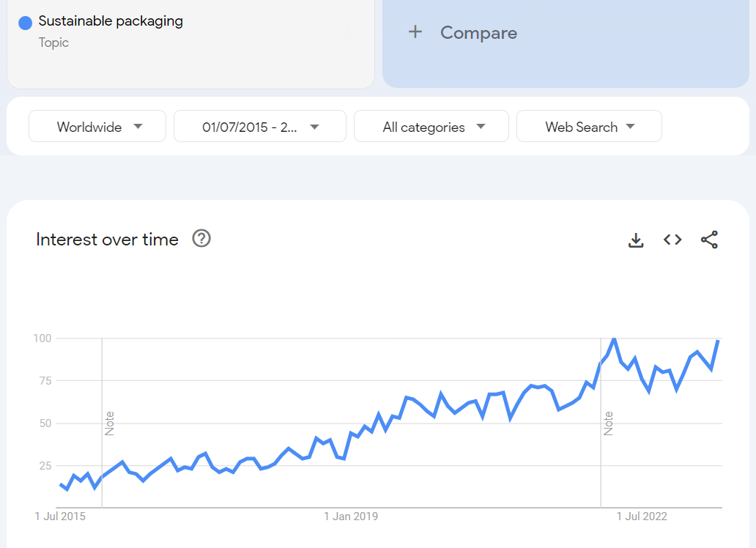Click the Worldwide dropdown arrow

[x=138, y=127]
